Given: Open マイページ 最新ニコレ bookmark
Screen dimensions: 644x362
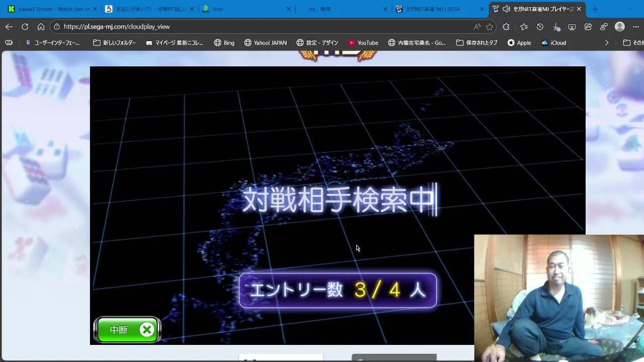Looking at the screenshot, I should (175, 43).
